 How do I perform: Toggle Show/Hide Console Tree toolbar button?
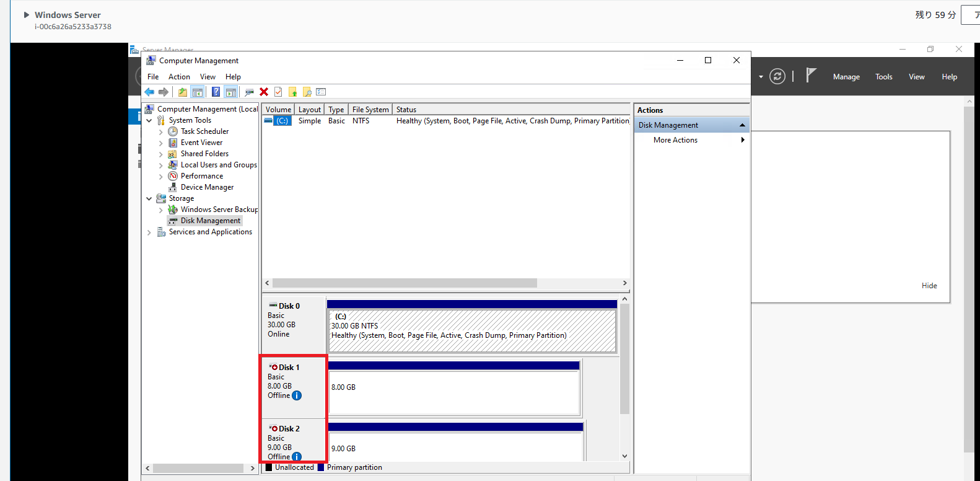click(x=198, y=92)
